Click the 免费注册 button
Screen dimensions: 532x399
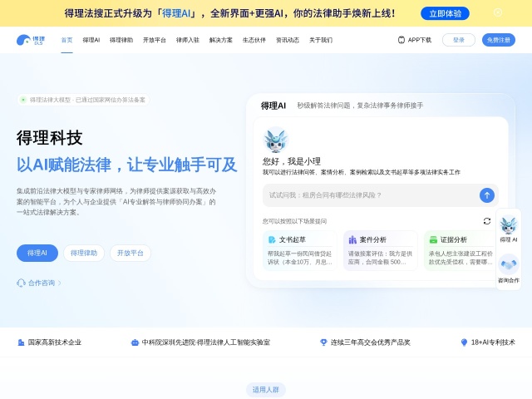click(499, 40)
